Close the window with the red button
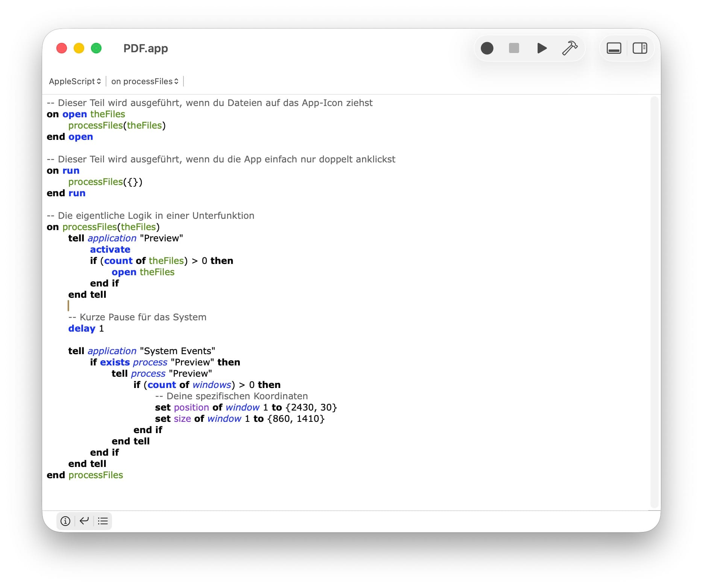This screenshot has width=703, height=588. (x=62, y=48)
